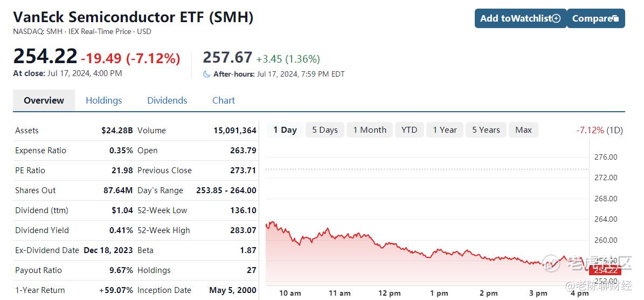This screenshot has width=644, height=300.
Task: Click the red 254.22 price tag on chart
Action: [605, 270]
